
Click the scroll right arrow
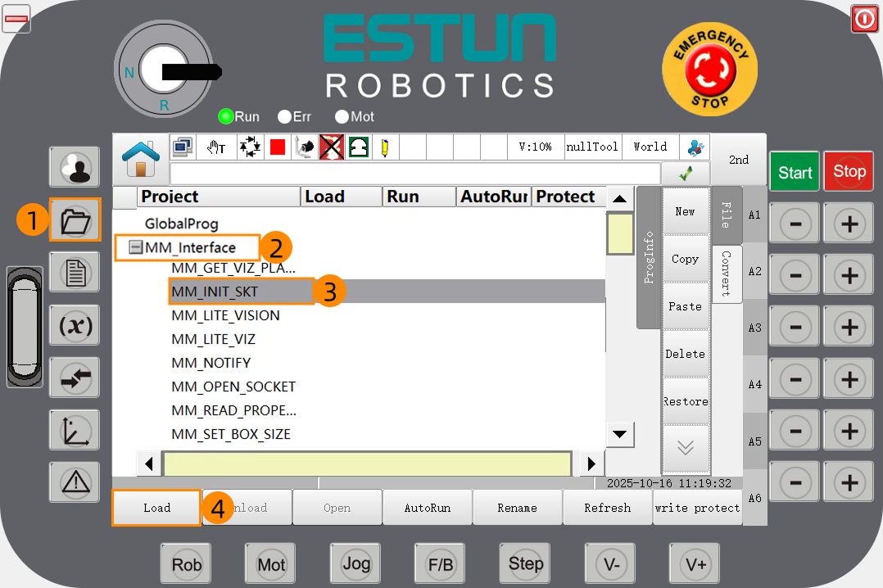point(591,464)
